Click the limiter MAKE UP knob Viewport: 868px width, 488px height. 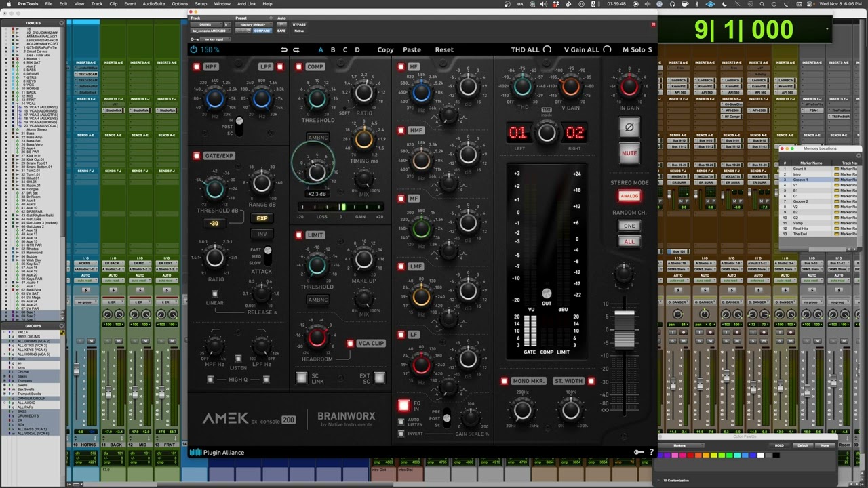tap(364, 260)
